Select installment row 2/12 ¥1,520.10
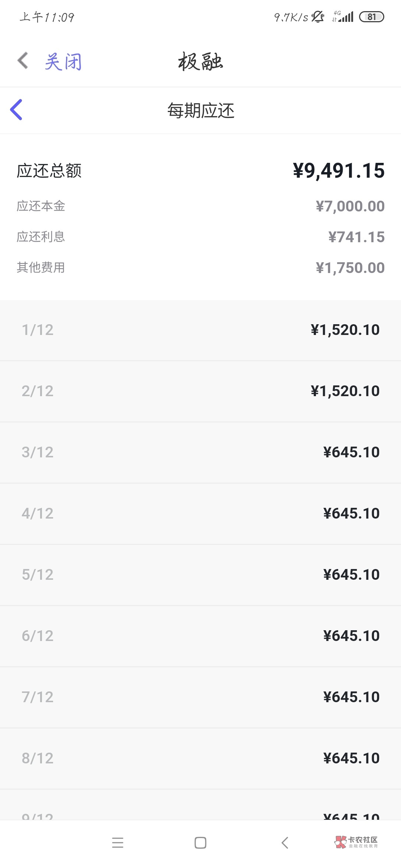The width and height of the screenshot is (401, 868). coord(200,391)
